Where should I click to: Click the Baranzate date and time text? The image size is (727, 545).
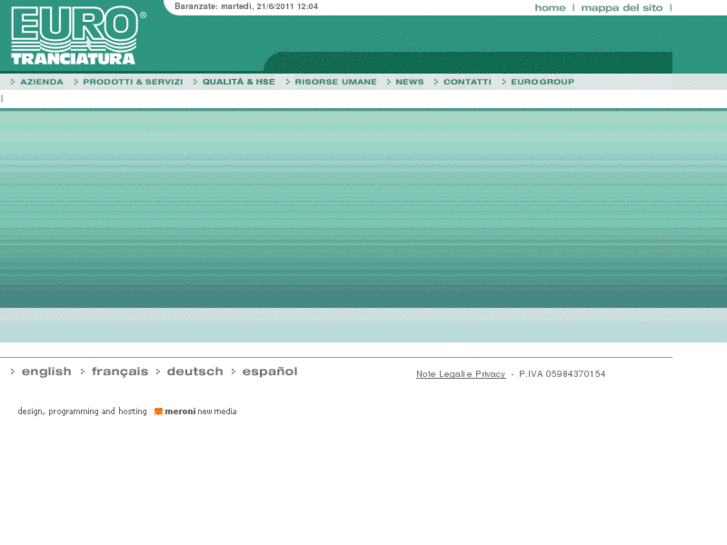point(246,6)
